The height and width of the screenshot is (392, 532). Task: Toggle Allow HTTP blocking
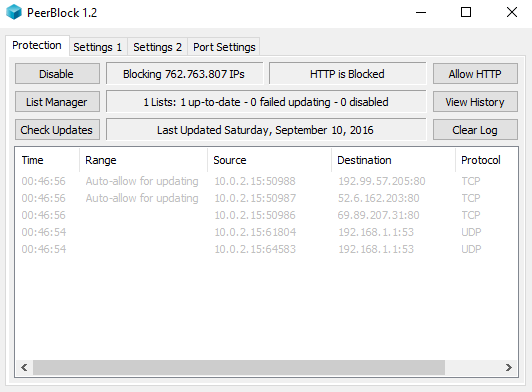click(475, 74)
